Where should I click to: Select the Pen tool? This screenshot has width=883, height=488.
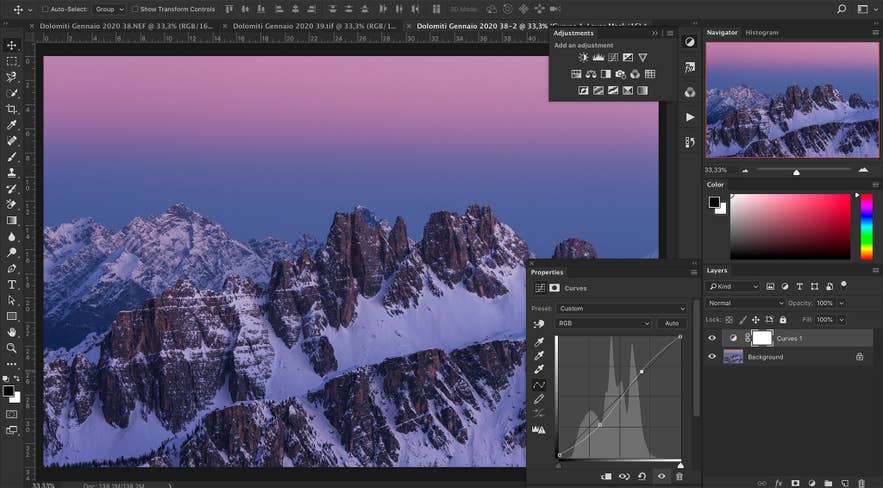tap(11, 268)
